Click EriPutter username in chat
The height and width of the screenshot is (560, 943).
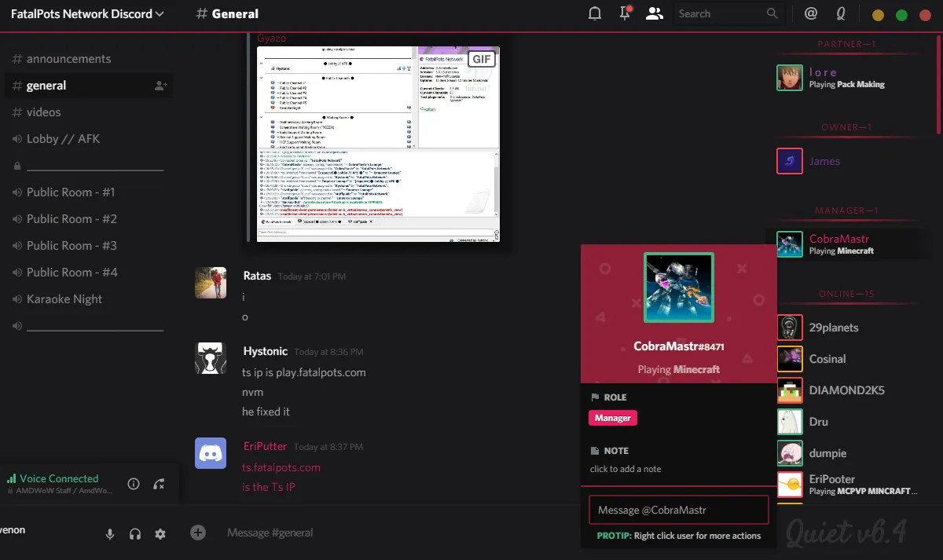coord(265,446)
